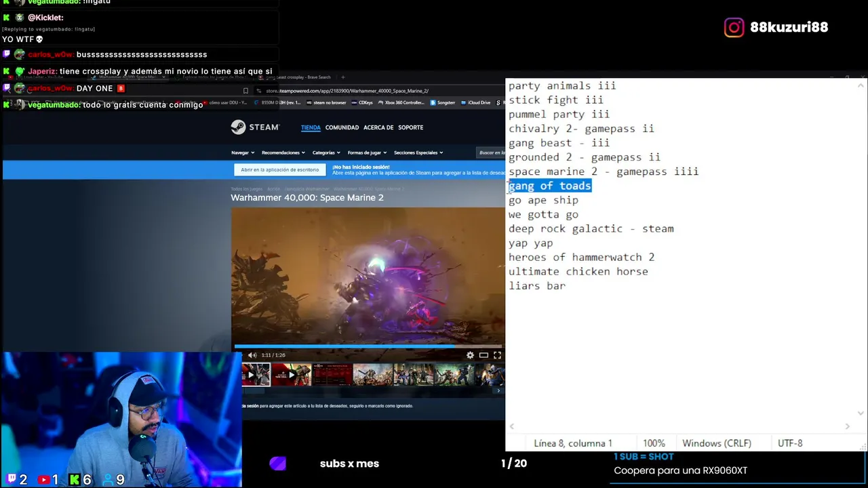This screenshot has width=868, height=488.
Task: Click the line heroes of hammerwatch 2
Action: [581, 257]
